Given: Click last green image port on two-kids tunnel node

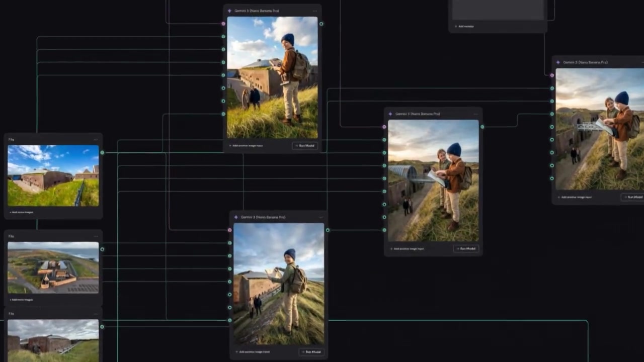Looking at the screenshot, I should click(384, 230).
